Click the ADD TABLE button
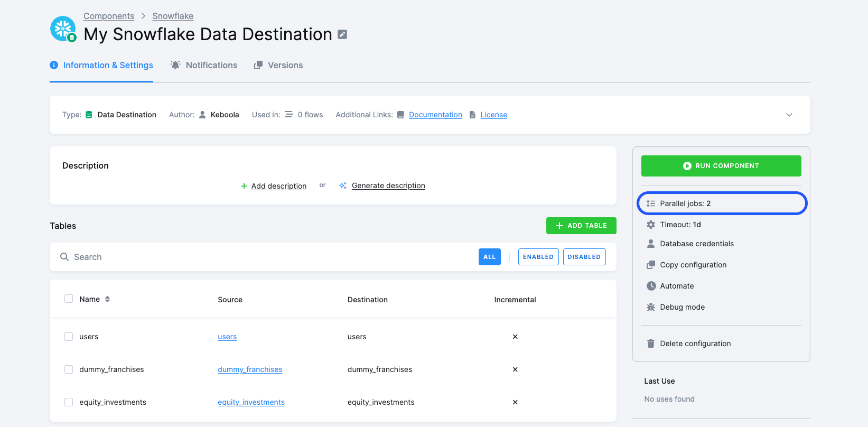868x427 pixels. 581,226
